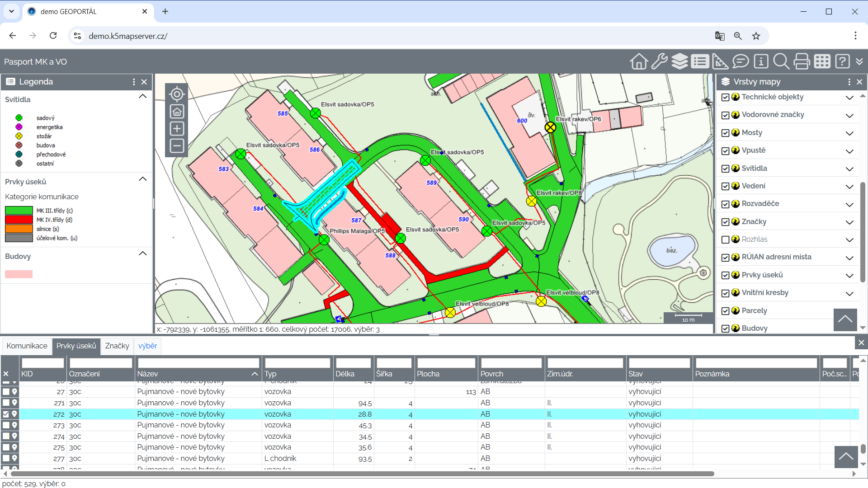This screenshot has width=868, height=488.
Task: Collapse the Svítidla legend section
Action: click(x=143, y=96)
